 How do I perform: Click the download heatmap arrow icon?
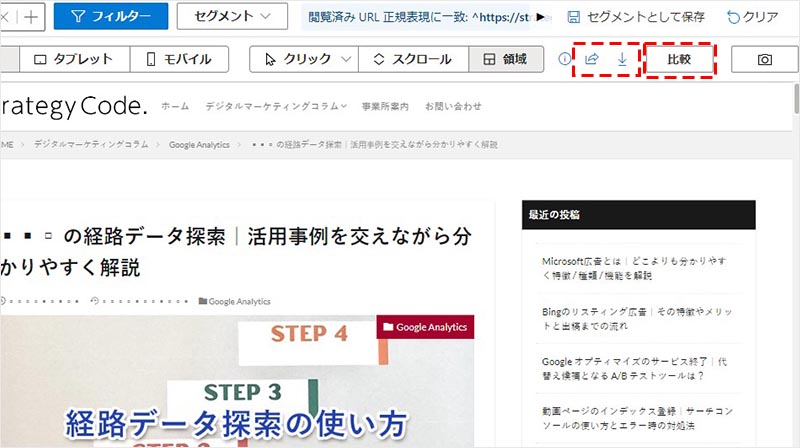point(622,60)
